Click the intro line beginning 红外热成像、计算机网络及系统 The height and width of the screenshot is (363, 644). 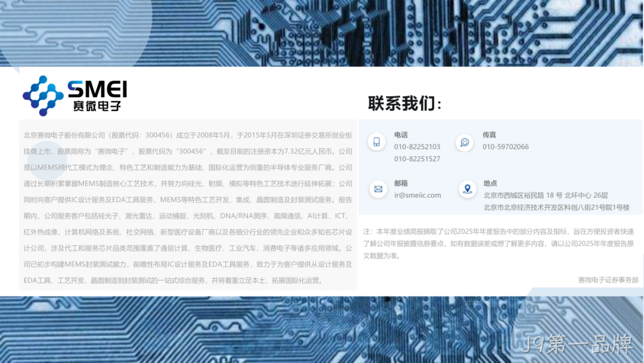tap(188, 232)
